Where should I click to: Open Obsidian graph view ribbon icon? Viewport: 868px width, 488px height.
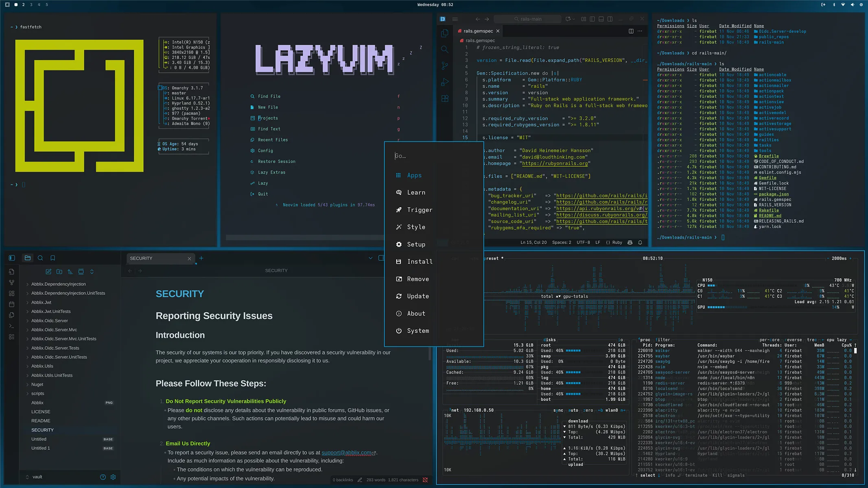[11, 282]
